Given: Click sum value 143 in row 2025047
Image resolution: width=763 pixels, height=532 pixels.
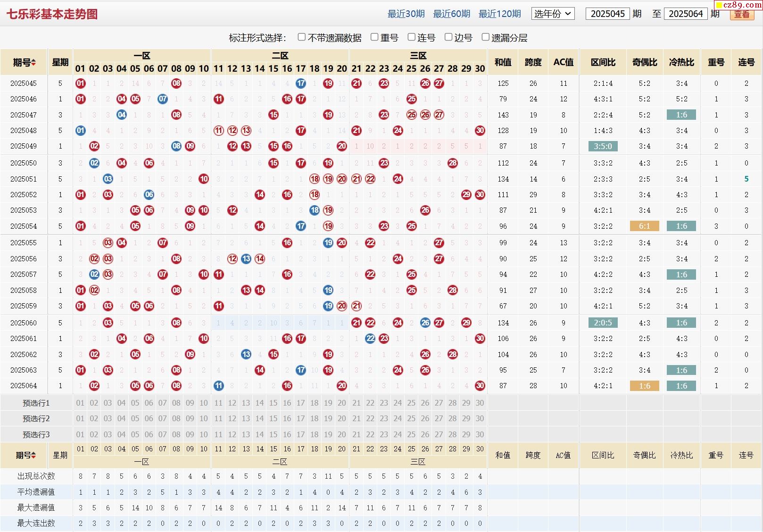Looking at the screenshot, I should 503,115.
